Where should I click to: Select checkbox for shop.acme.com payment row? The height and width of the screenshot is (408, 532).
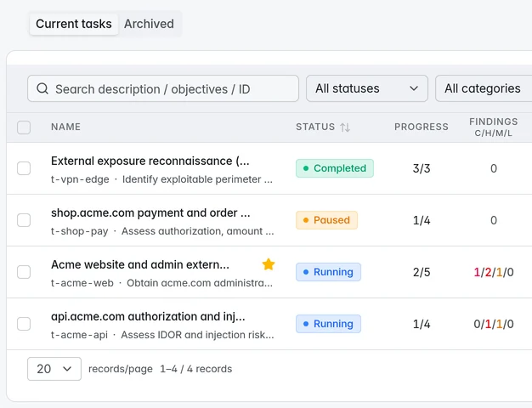tap(24, 220)
